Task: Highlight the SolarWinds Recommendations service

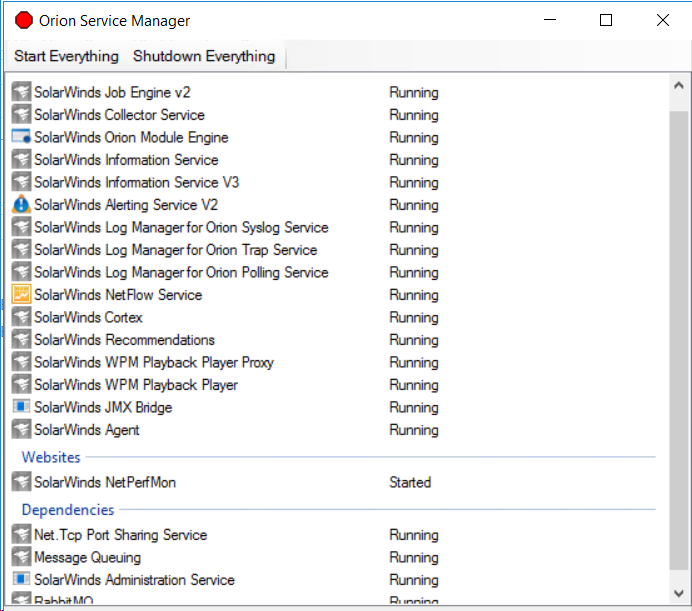Action: (x=124, y=340)
